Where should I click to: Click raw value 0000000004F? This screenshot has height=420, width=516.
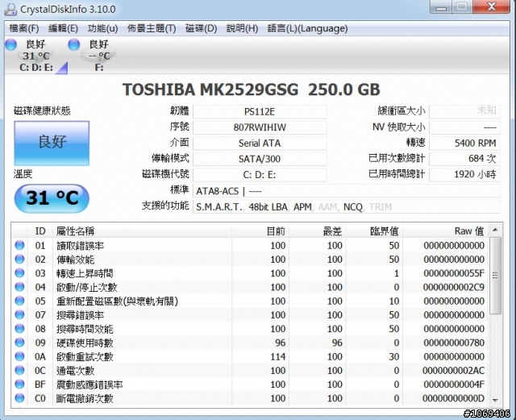point(454,385)
